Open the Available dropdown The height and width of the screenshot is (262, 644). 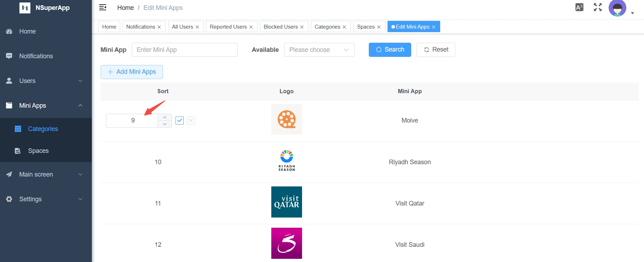(319, 50)
